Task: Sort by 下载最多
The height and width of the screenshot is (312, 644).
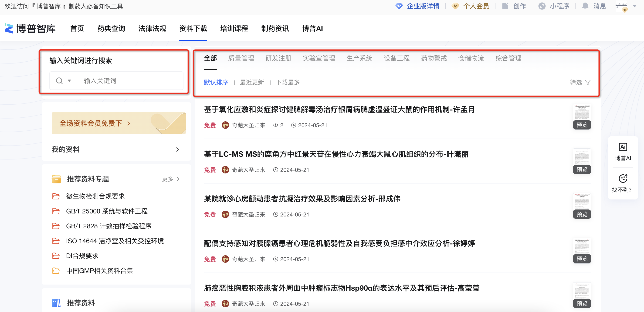Action: point(288,82)
